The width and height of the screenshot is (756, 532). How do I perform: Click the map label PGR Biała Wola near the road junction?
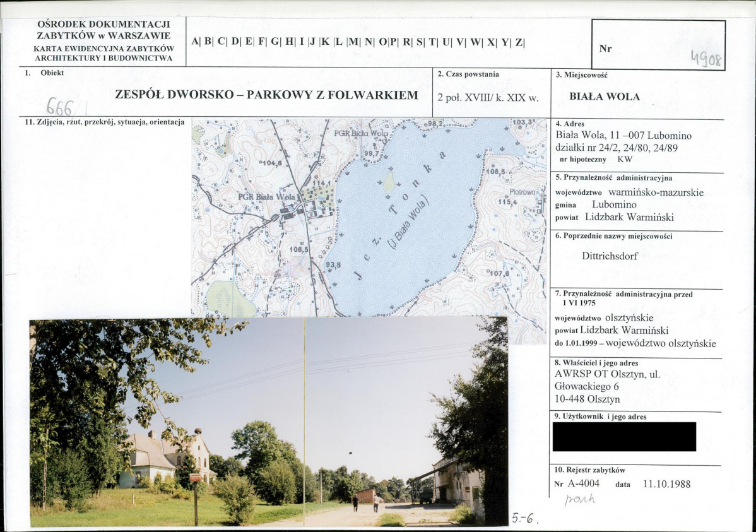267,197
